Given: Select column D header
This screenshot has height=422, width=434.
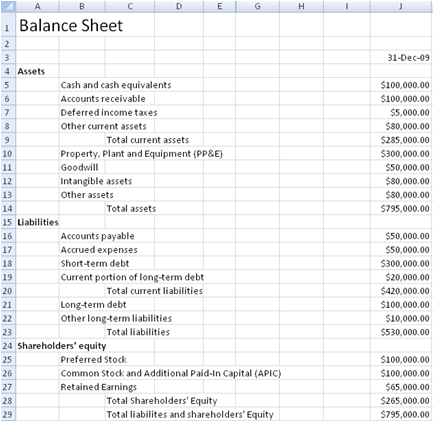Looking at the screenshot, I should (x=179, y=7).
